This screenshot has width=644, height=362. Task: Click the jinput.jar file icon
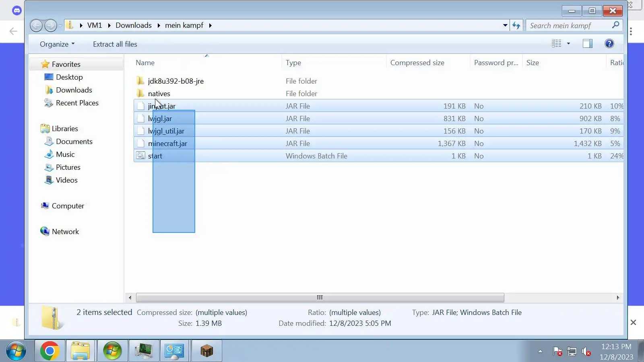click(x=140, y=106)
